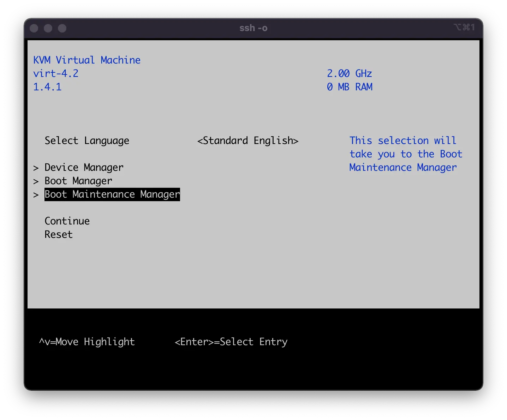
Task: Open the Standard English language selector
Action: pyautogui.click(x=248, y=140)
